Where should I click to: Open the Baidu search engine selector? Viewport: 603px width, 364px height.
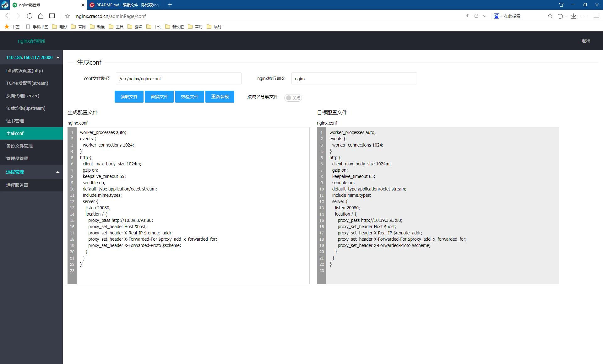(498, 16)
